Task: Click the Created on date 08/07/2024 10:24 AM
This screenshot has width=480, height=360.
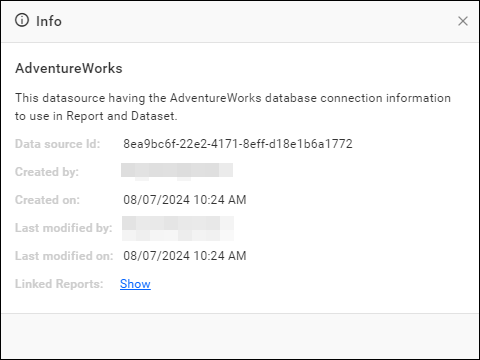Action: tap(185, 200)
